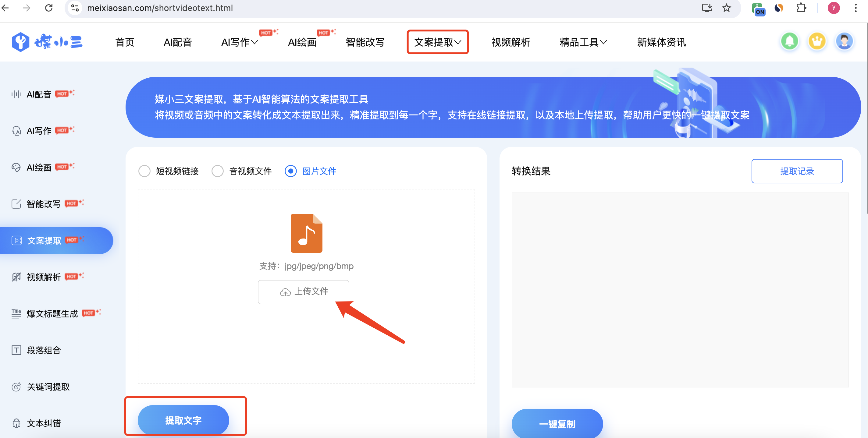This screenshot has width=868, height=438.
Task: Open the green notification bell icon
Action: (x=789, y=42)
